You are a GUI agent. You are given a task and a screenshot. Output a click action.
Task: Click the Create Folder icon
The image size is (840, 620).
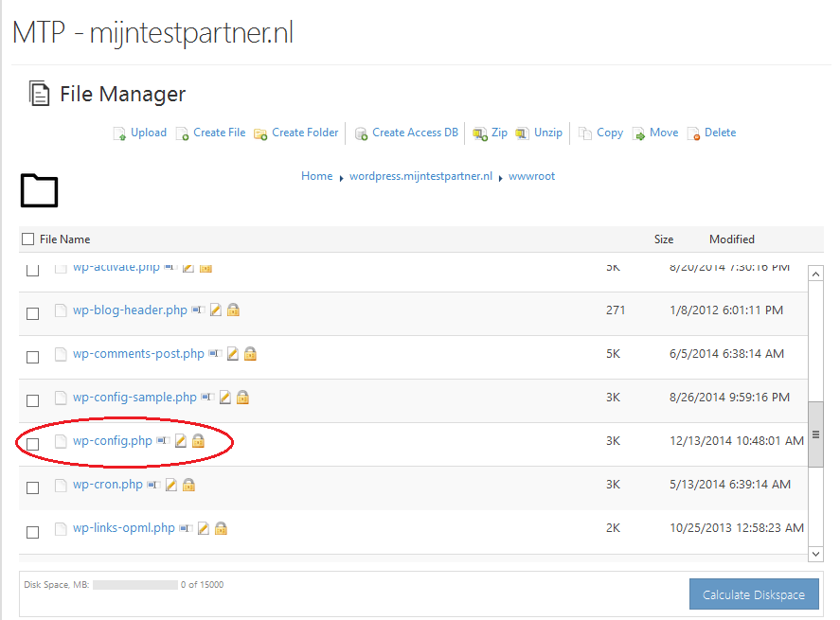point(260,133)
